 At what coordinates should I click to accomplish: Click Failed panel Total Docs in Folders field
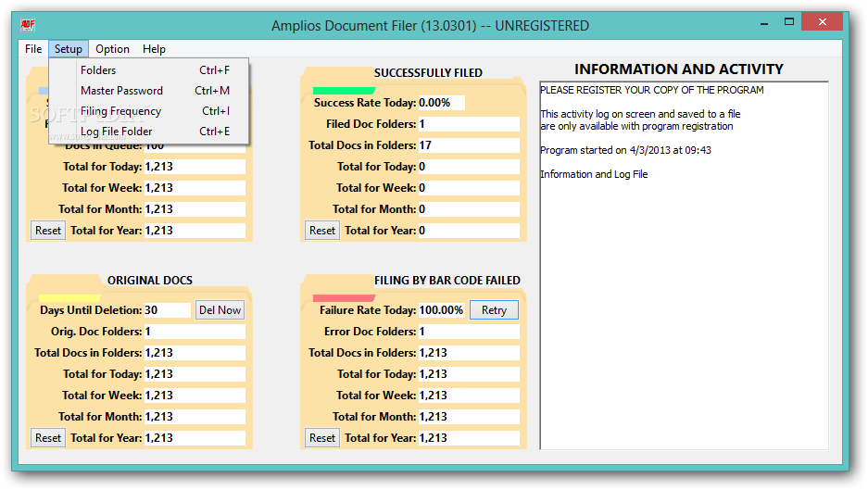pyautogui.click(x=469, y=353)
